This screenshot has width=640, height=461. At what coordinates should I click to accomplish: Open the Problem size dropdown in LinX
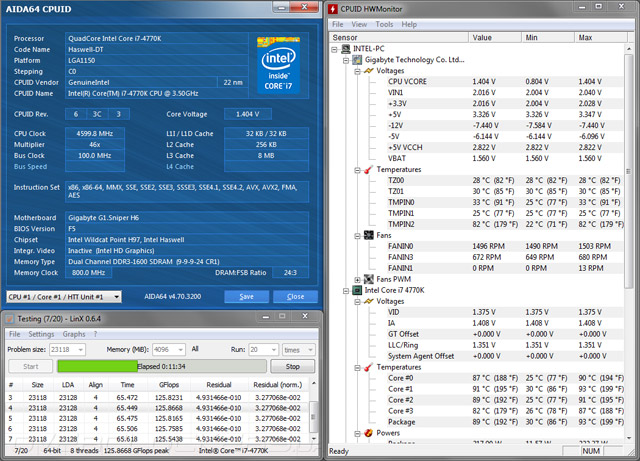click(80, 350)
